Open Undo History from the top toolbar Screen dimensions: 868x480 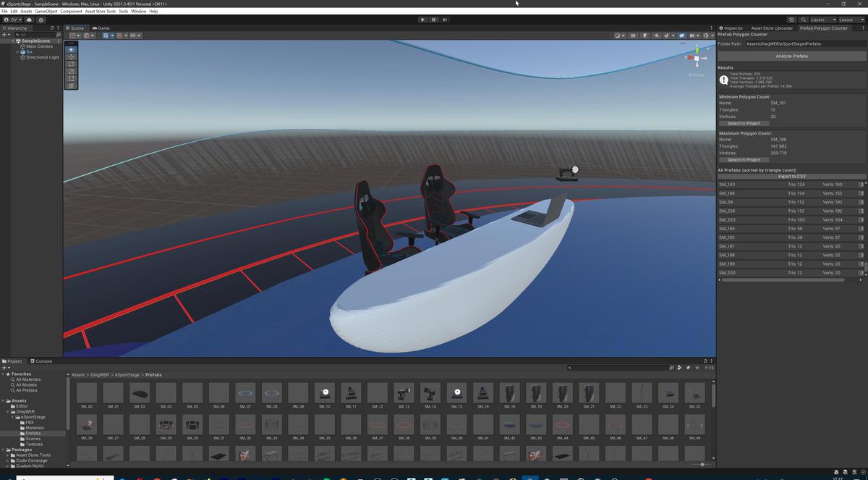point(791,20)
